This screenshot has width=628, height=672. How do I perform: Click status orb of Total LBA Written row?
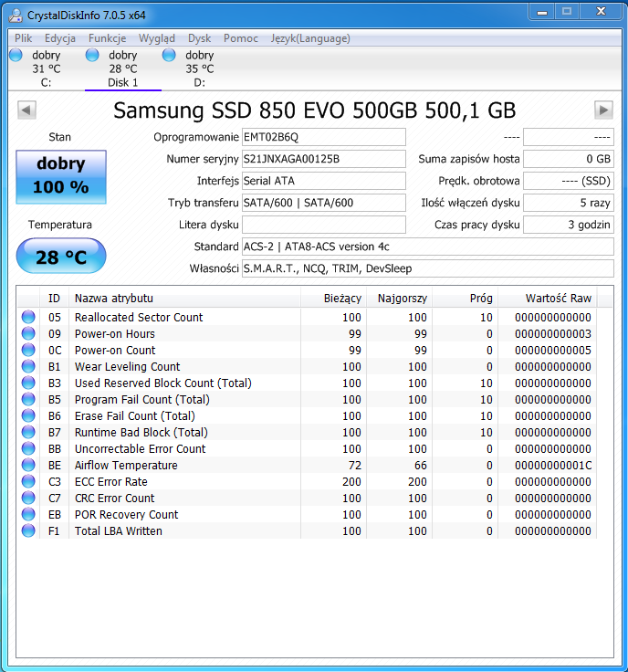pyautogui.click(x=28, y=530)
